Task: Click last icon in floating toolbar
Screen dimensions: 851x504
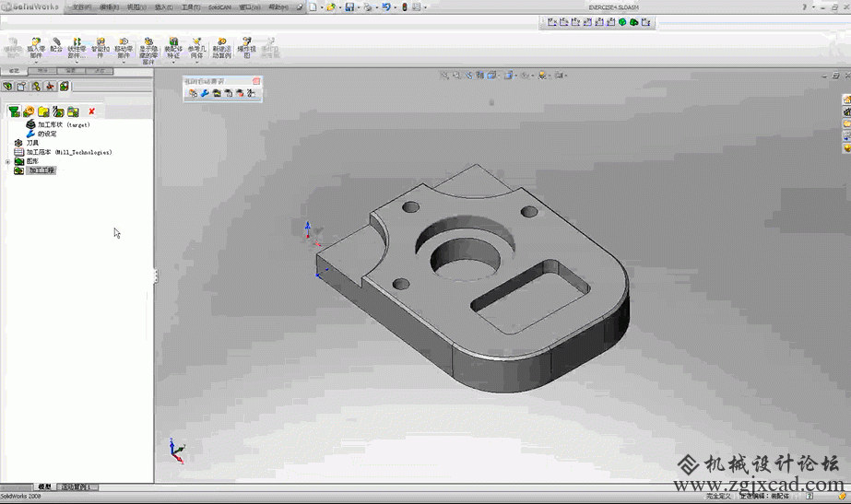Action: [252, 93]
